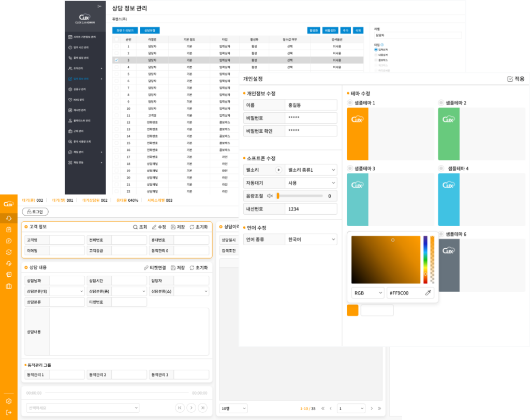Click the eyedropper icon in color picker
Image resolution: width=530 pixels, height=420 pixels.
(x=428, y=293)
